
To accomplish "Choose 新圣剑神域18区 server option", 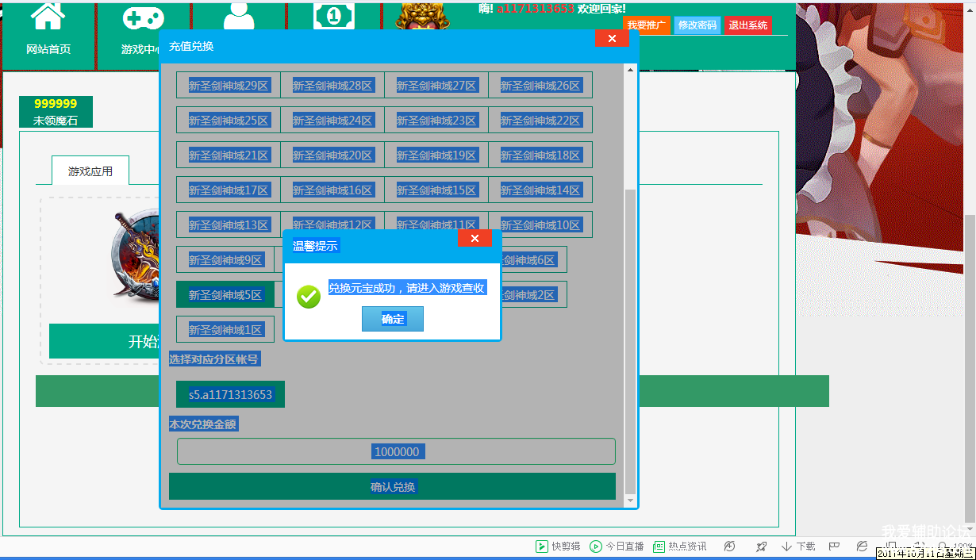I will point(540,155).
